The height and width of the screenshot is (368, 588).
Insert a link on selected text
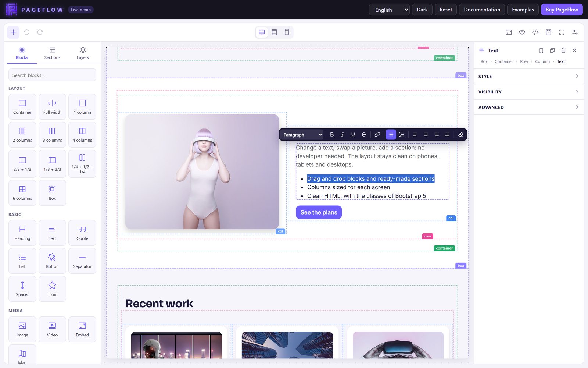coord(377,135)
